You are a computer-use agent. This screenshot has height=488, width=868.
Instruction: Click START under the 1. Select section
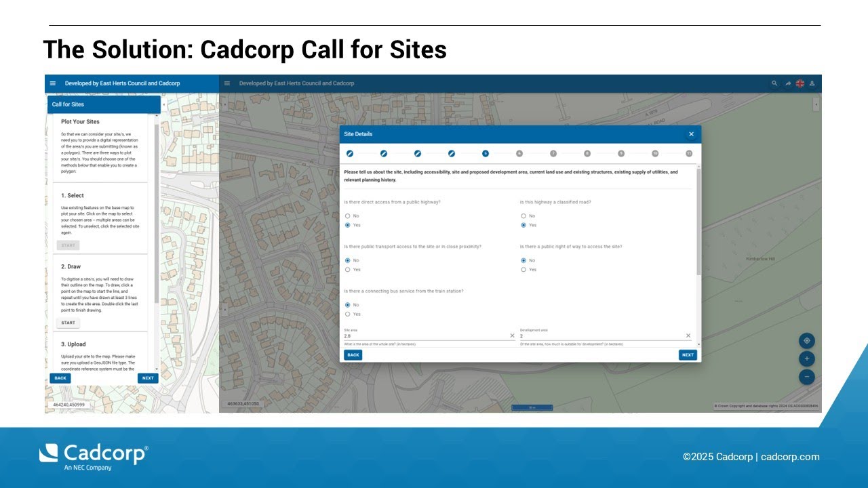[x=68, y=245]
